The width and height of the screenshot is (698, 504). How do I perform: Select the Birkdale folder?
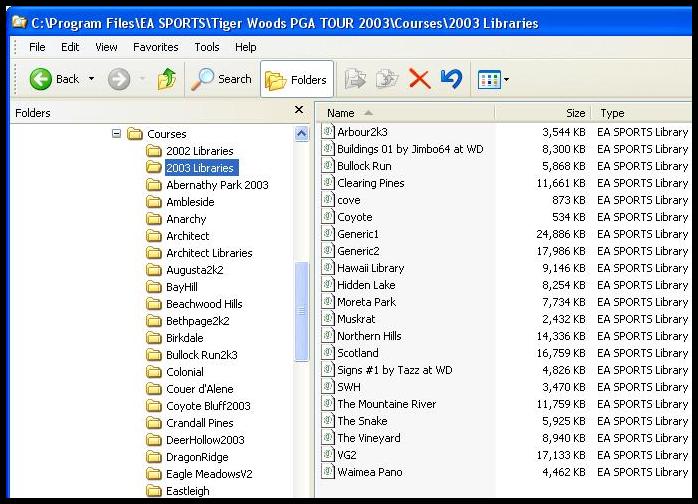(x=184, y=338)
